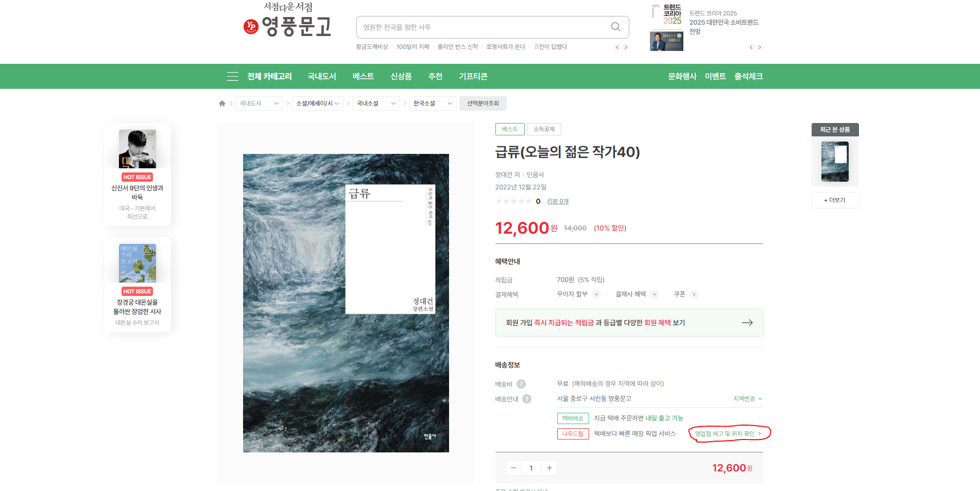Image resolution: width=980 pixels, height=491 pixels.
Task: Click the 선택분야조회 button
Action: point(483,103)
